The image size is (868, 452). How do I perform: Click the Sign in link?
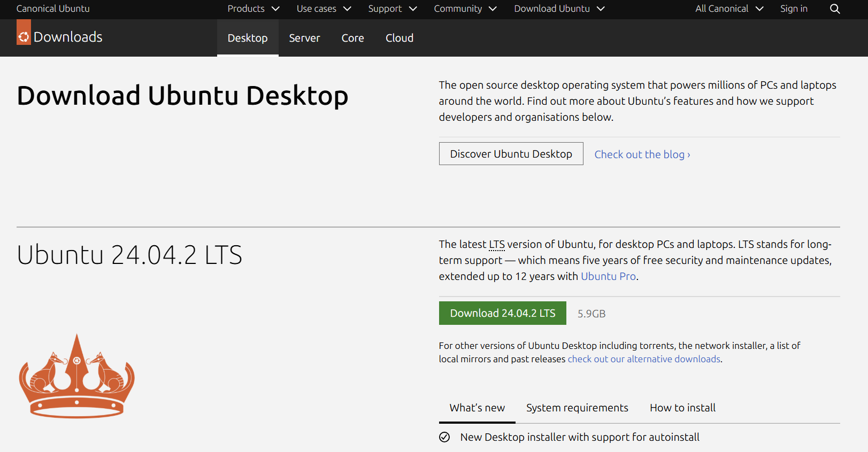coord(794,9)
